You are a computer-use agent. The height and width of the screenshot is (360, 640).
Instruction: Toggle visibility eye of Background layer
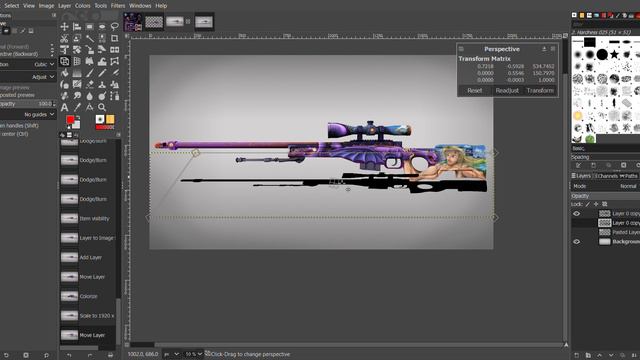[576, 242]
